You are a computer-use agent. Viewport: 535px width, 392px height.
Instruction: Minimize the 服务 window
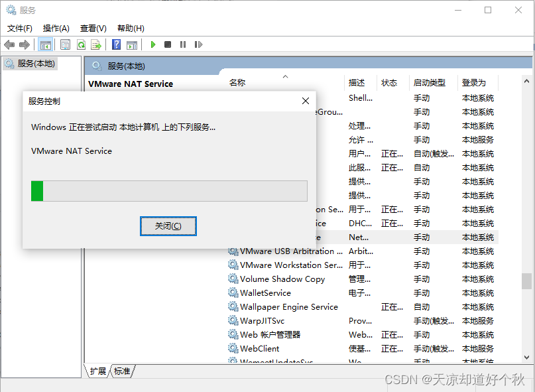458,10
